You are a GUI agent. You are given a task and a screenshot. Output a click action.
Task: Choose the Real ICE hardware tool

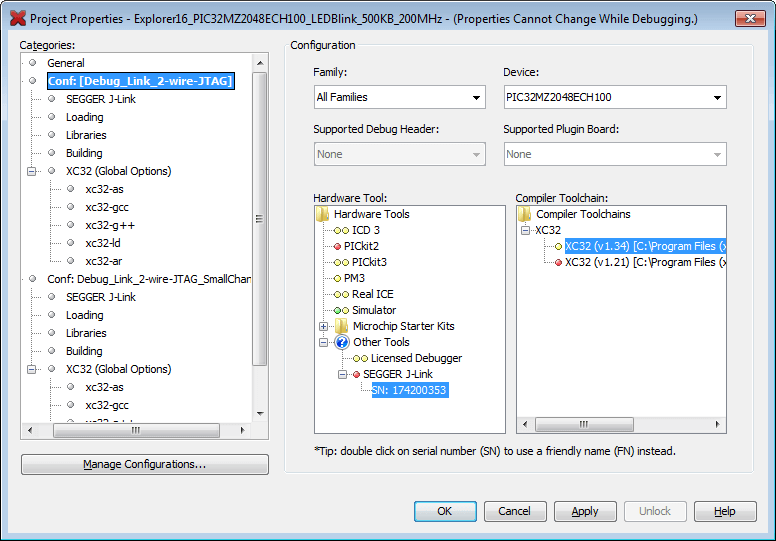[372, 294]
